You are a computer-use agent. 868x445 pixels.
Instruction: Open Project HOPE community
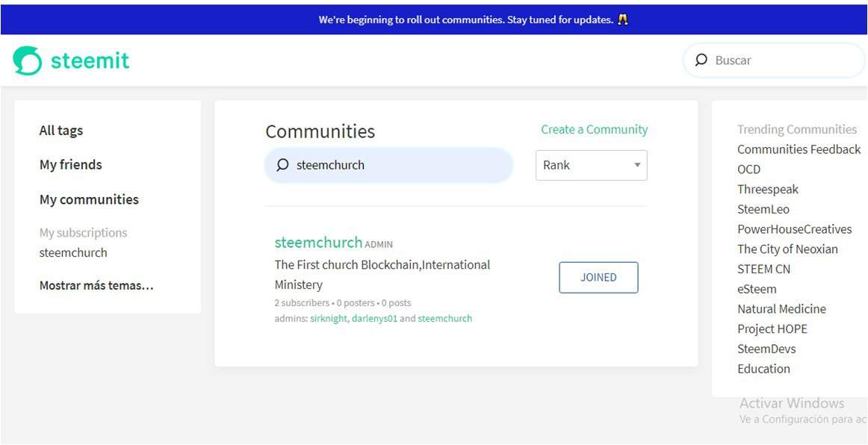[x=772, y=329]
